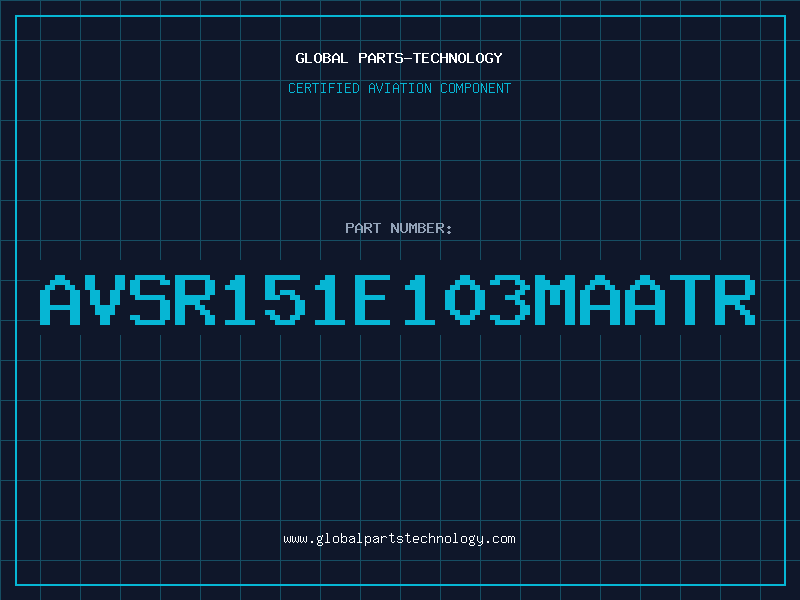
Task: Select the part number AVSR151E103MAATR
Action: coord(397,300)
